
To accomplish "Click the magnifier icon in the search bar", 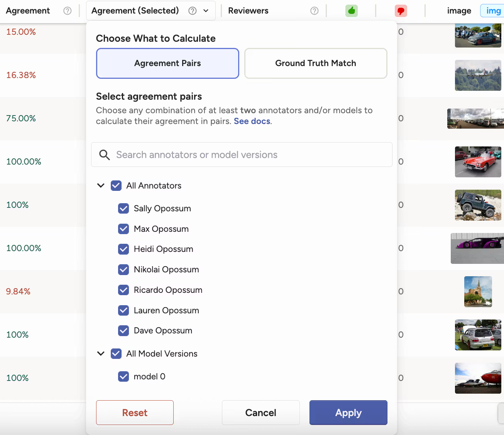I will point(104,155).
